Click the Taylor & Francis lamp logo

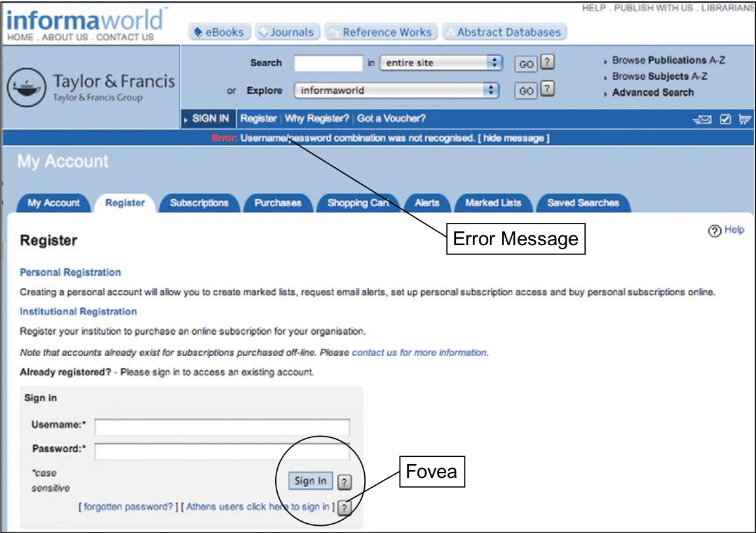coord(26,87)
